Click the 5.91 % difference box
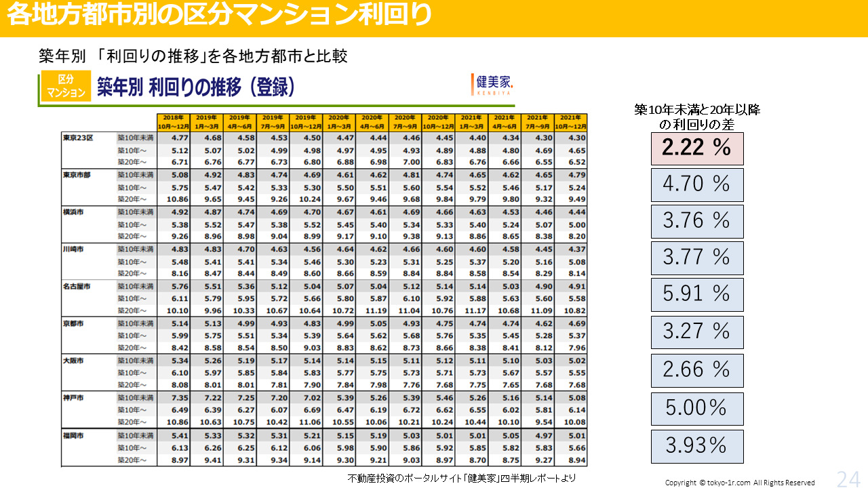This screenshot has width=868, height=488. [697, 294]
